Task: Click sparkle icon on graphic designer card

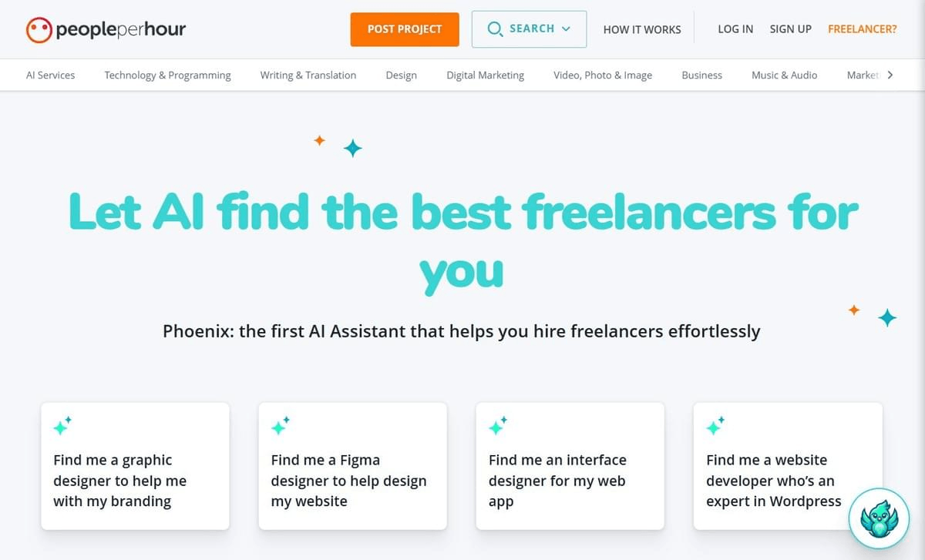Action: pyautogui.click(x=62, y=425)
